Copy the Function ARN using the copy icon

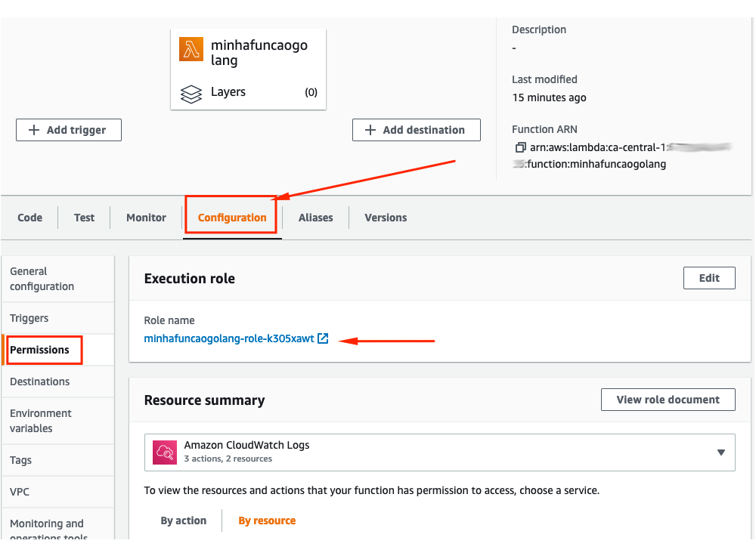pyautogui.click(x=520, y=147)
